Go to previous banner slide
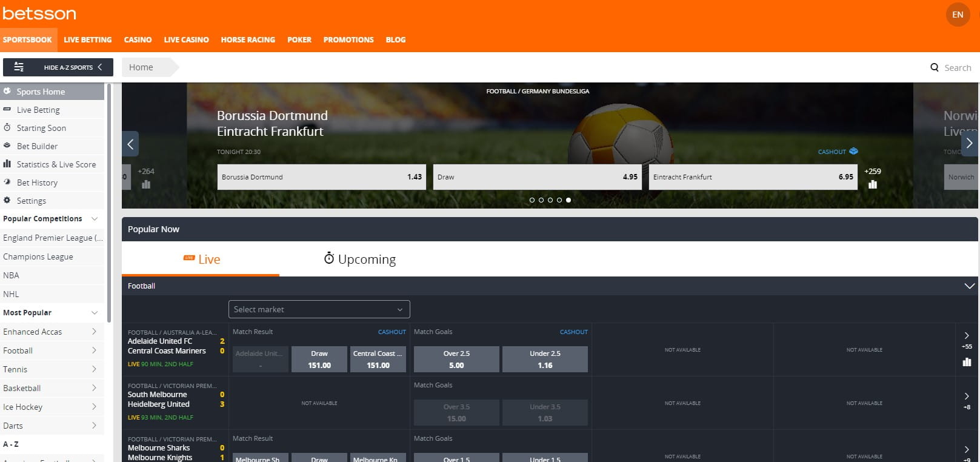 pos(130,144)
